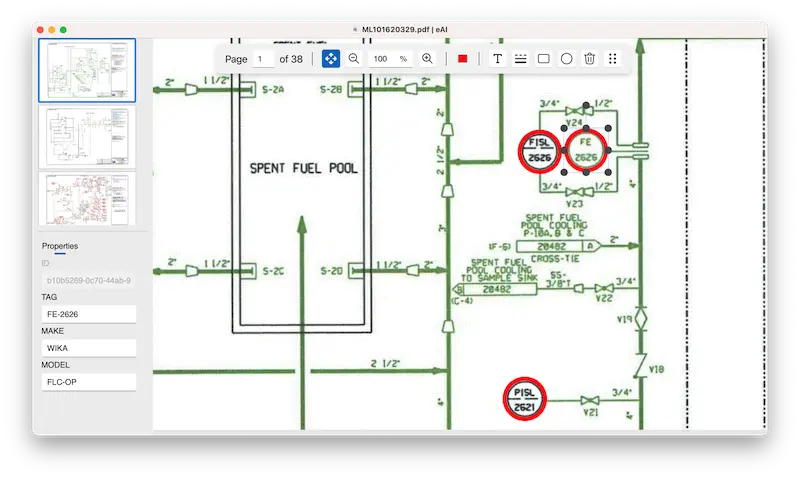This screenshot has height=478, width=800.
Task: Click the red close window button
Action: 40,30
